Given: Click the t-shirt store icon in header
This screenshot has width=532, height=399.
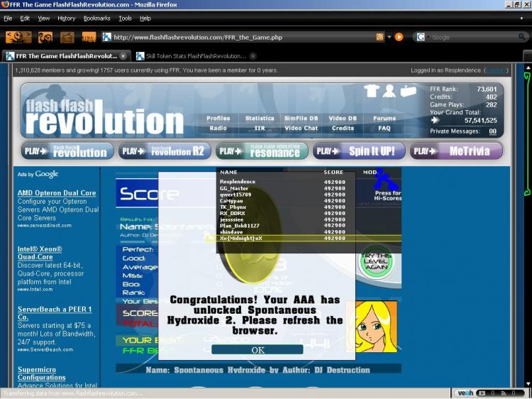Looking at the screenshot, I should (371, 90).
